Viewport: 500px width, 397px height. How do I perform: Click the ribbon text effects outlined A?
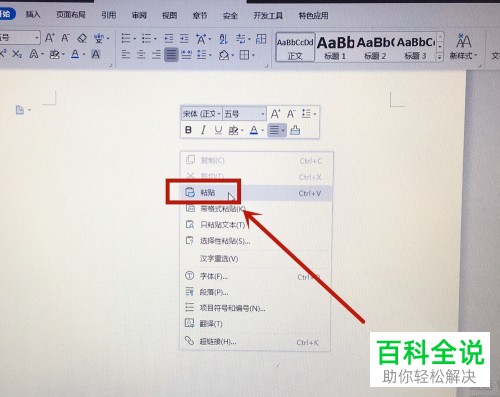click(34, 54)
